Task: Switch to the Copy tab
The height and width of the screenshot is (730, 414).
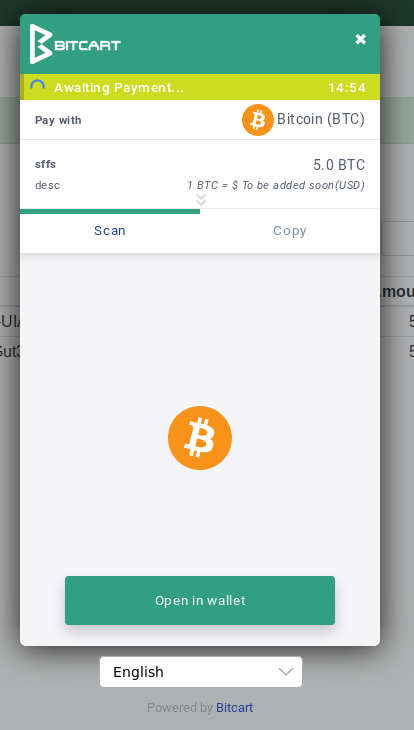Action: [290, 231]
